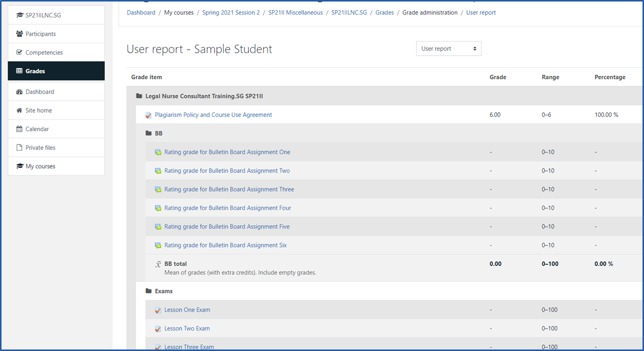
Task: Click the forum icon beside Bulletin Board Assignment Four
Action: [158, 208]
